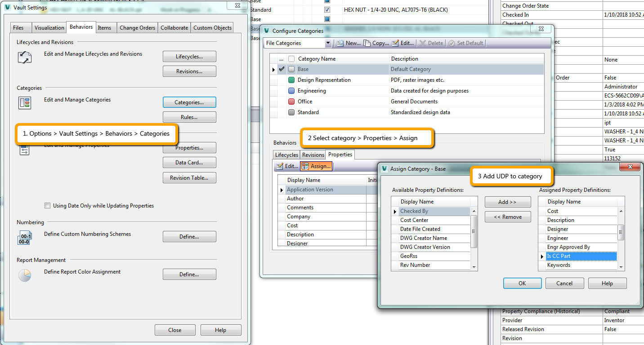The image size is (644, 345).
Task: Click the Categories... button
Action: pos(189,102)
